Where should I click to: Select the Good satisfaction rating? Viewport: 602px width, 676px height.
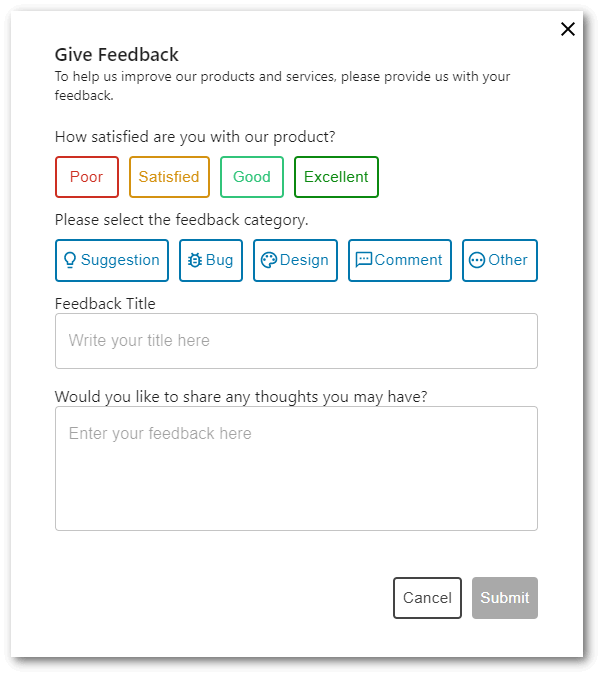click(252, 177)
